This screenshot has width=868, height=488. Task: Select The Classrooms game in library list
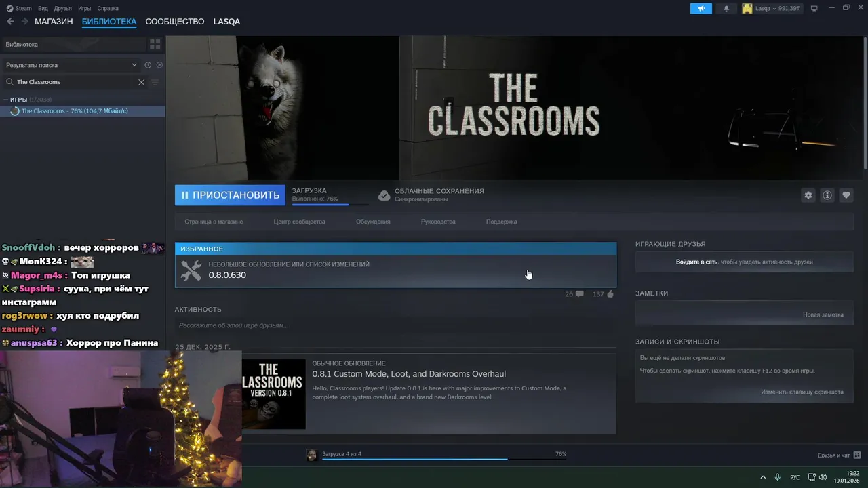pyautogui.click(x=83, y=111)
